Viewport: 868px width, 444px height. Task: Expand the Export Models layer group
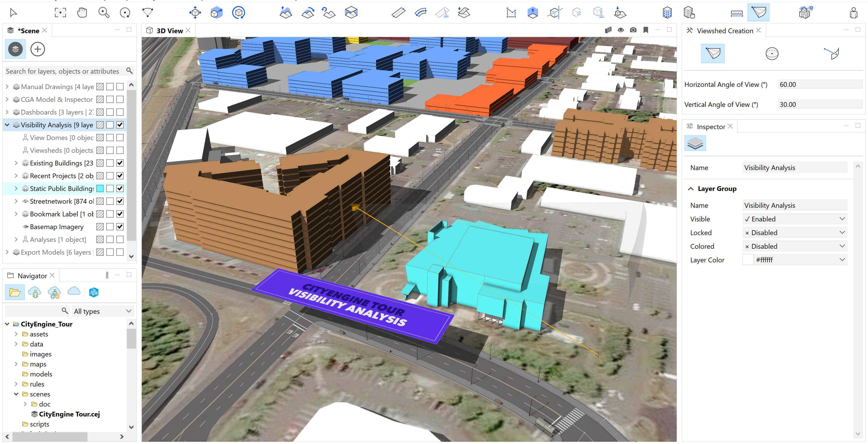[7, 252]
